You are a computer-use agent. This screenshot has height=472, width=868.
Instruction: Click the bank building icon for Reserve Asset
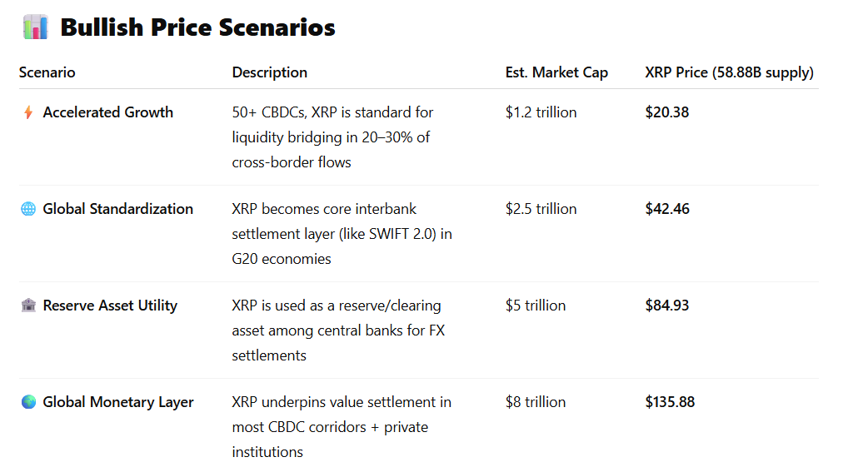[28, 306]
